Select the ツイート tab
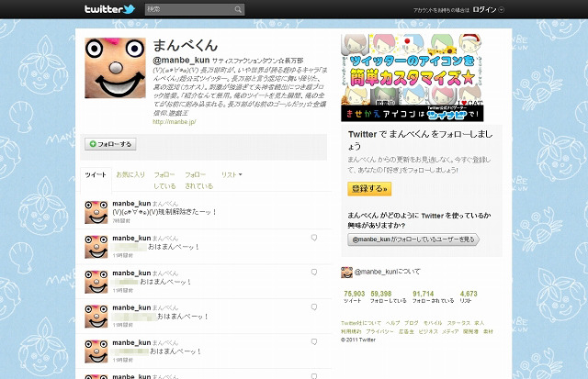The image size is (588, 379). (96, 175)
